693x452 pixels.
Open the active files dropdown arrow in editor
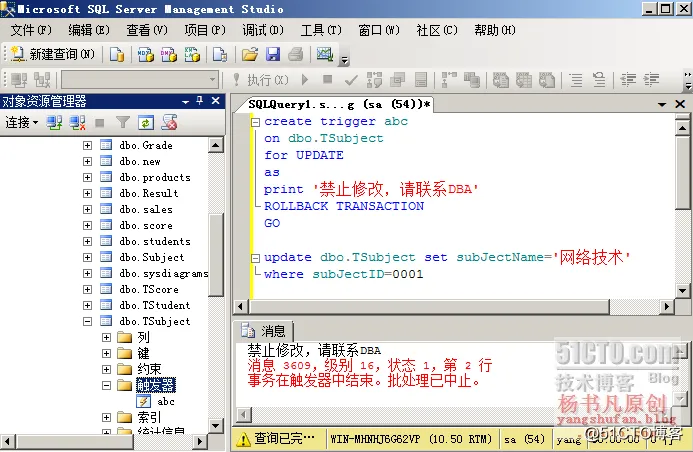[662, 105]
